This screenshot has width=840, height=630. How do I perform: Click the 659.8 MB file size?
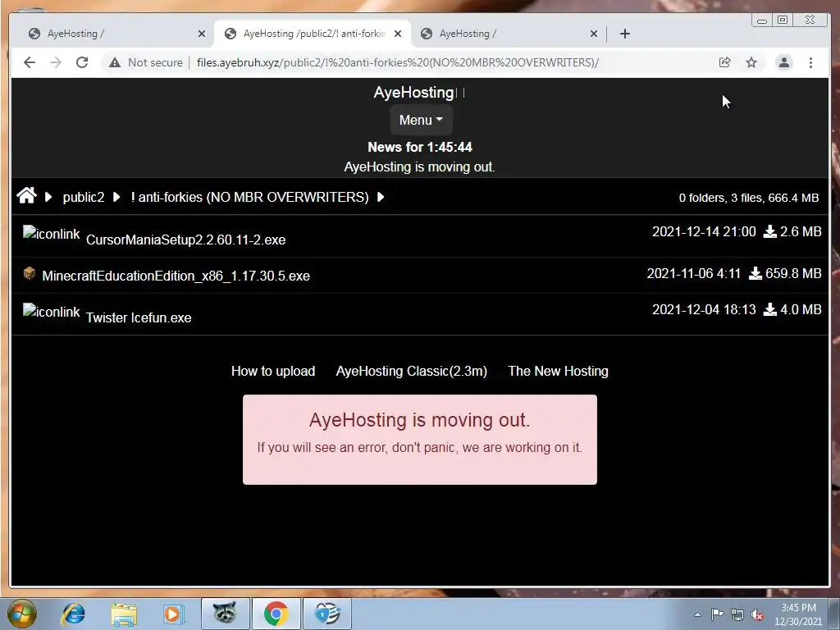(793, 273)
